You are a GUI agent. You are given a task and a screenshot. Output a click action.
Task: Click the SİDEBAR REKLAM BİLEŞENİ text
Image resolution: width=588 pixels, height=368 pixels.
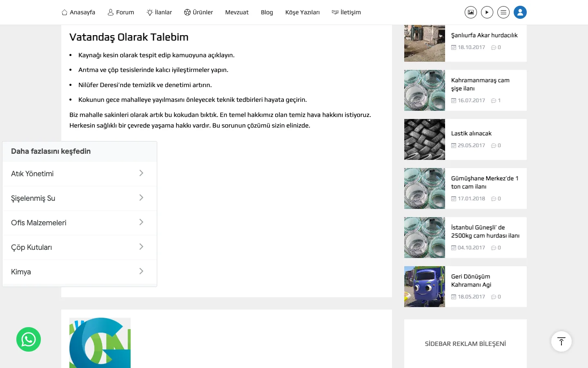[465, 344]
